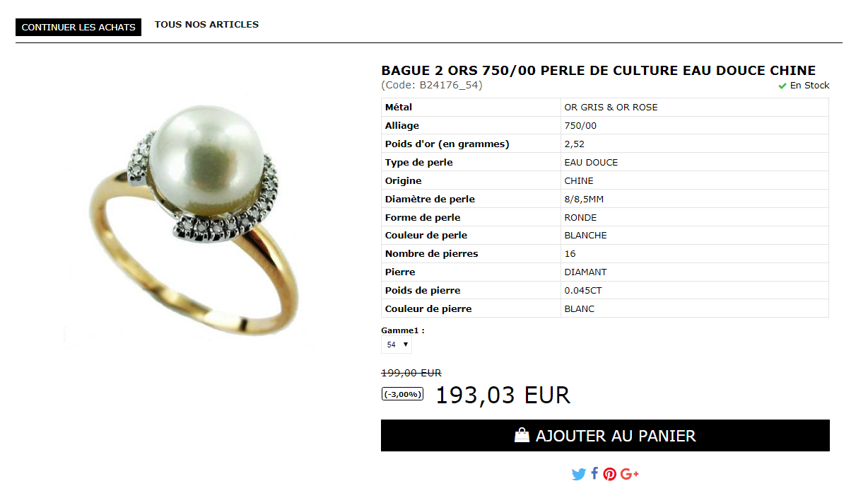Click CONTINUER LES ACHATS button
The width and height of the screenshot is (868, 491).
[78, 28]
